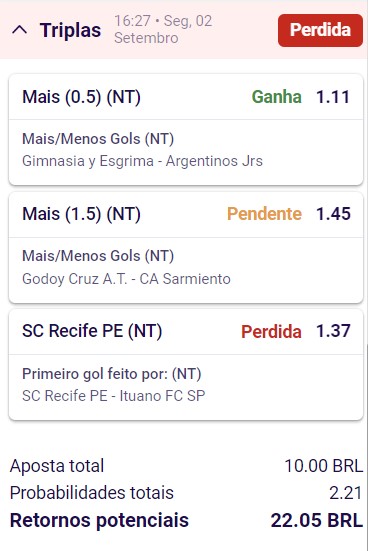This screenshot has height=551, width=368.
Task: Open the SC Recife PE (NT) selection
Action: (x=92, y=331)
